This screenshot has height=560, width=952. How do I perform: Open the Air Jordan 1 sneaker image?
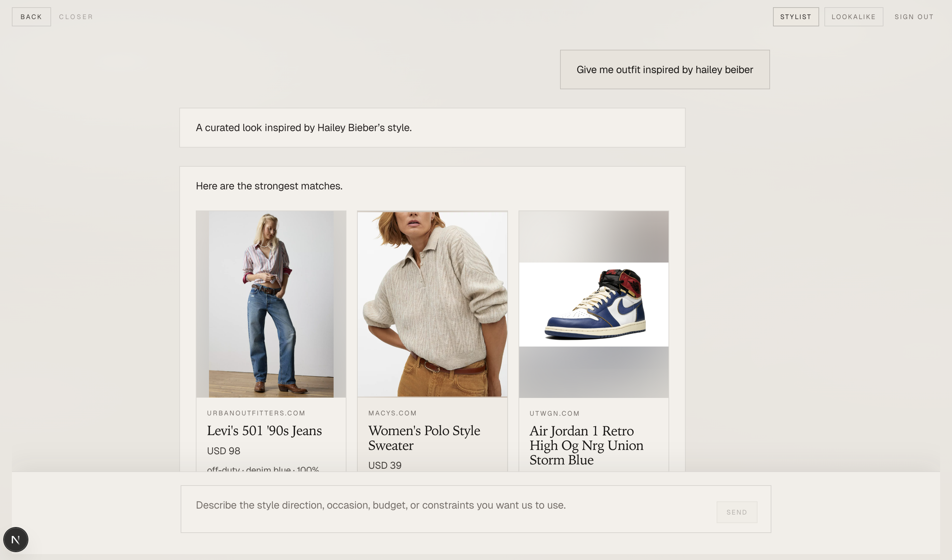click(x=593, y=304)
